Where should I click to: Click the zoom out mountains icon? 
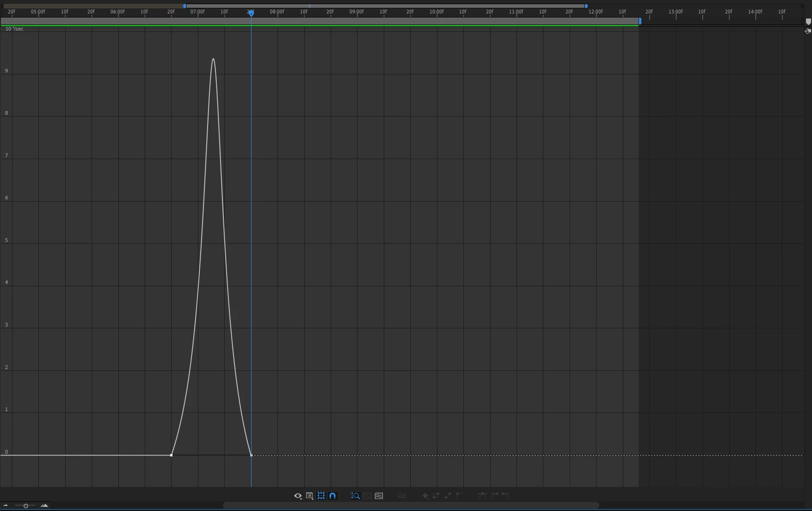pos(6,505)
